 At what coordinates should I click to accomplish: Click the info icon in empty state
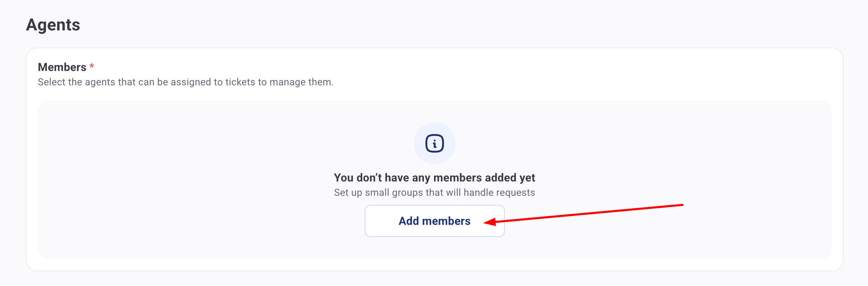click(434, 143)
